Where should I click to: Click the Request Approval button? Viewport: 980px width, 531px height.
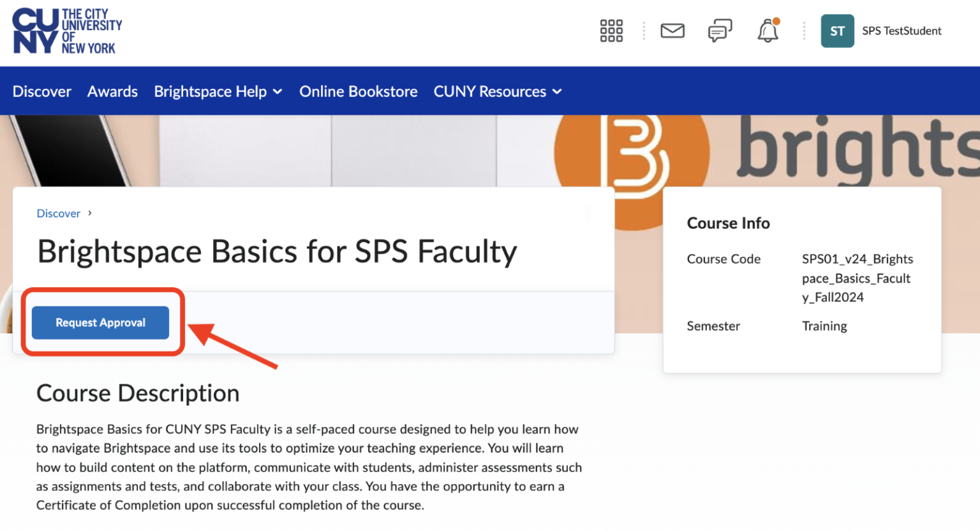coord(100,322)
